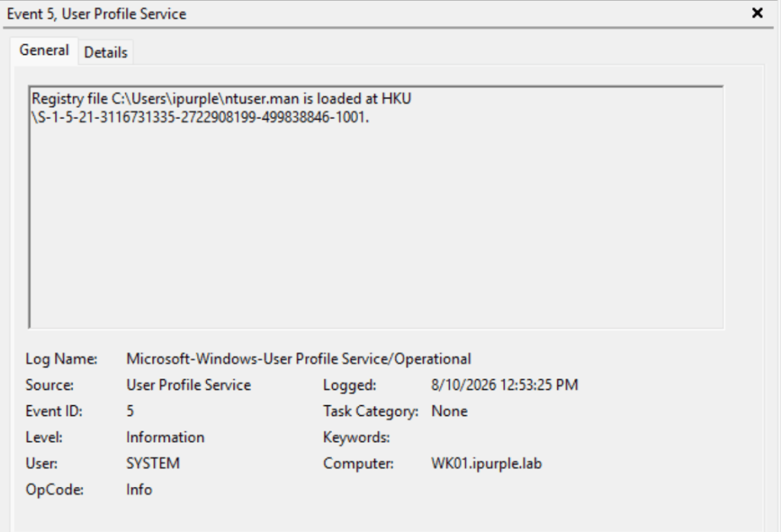Click the Log Name value Microsoft-Windows-User Profile Service/Operational
This screenshot has height=532, width=781.
coord(299,360)
